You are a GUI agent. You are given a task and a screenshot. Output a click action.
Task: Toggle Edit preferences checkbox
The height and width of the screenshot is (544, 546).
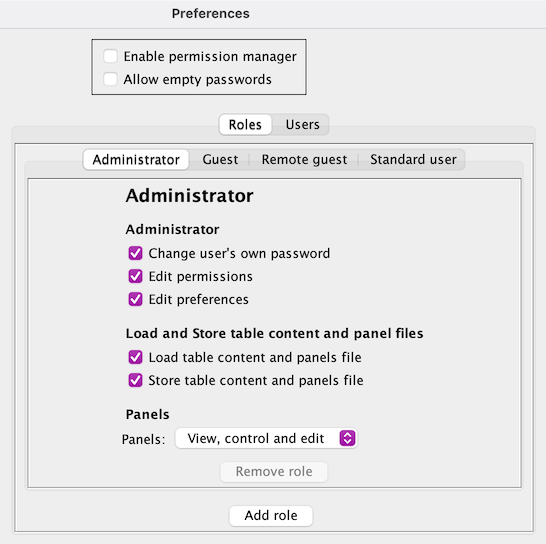[135, 299]
